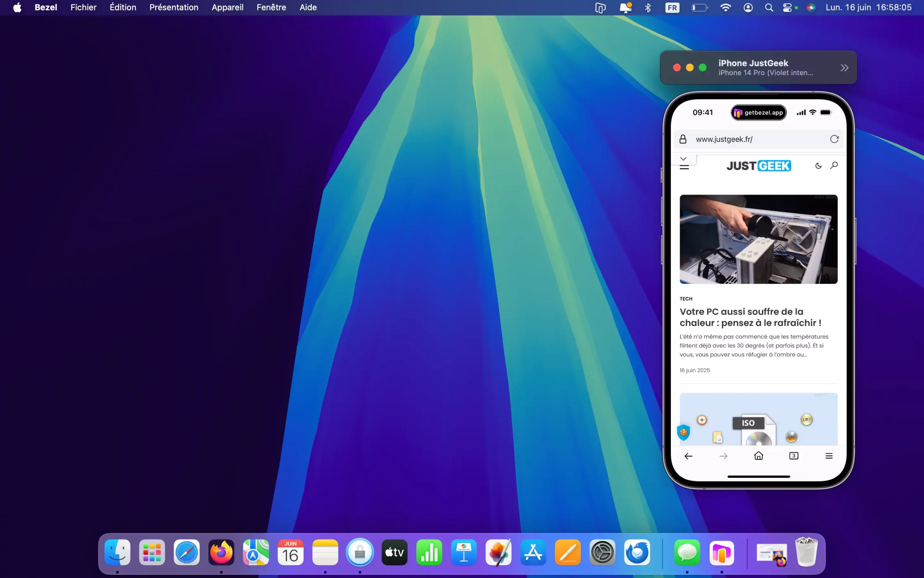Viewport: 924px width, 578px height.
Task: Click the battery status icon
Action: [699, 8]
